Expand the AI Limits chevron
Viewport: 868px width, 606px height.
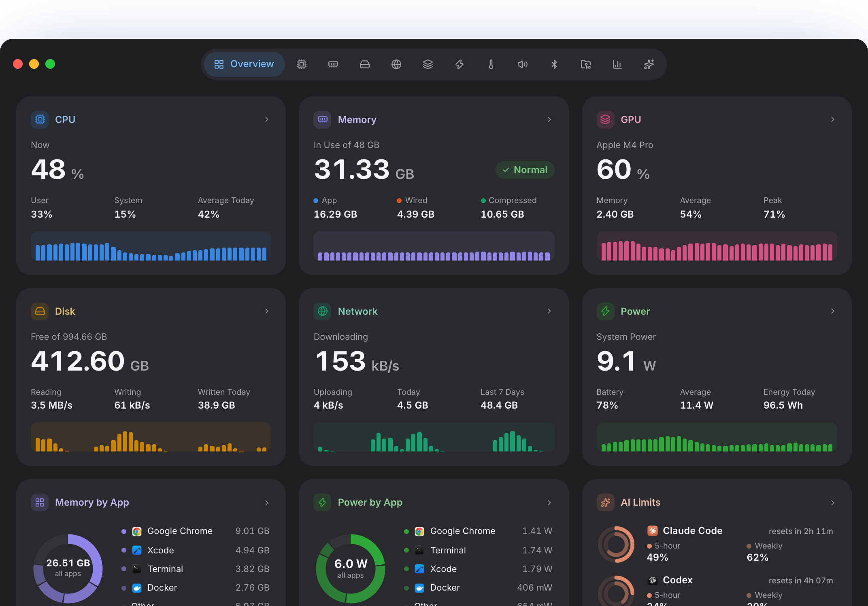[832, 502]
